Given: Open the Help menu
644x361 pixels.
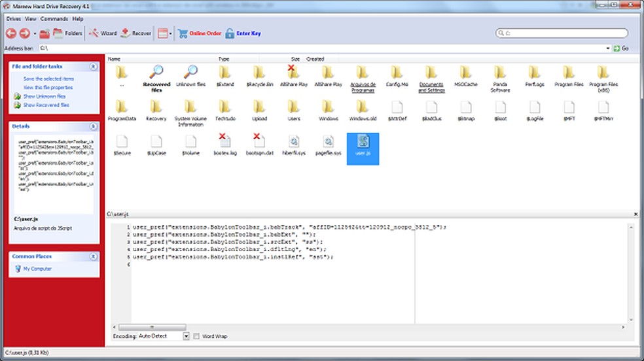Looking at the screenshot, I should 78,19.
